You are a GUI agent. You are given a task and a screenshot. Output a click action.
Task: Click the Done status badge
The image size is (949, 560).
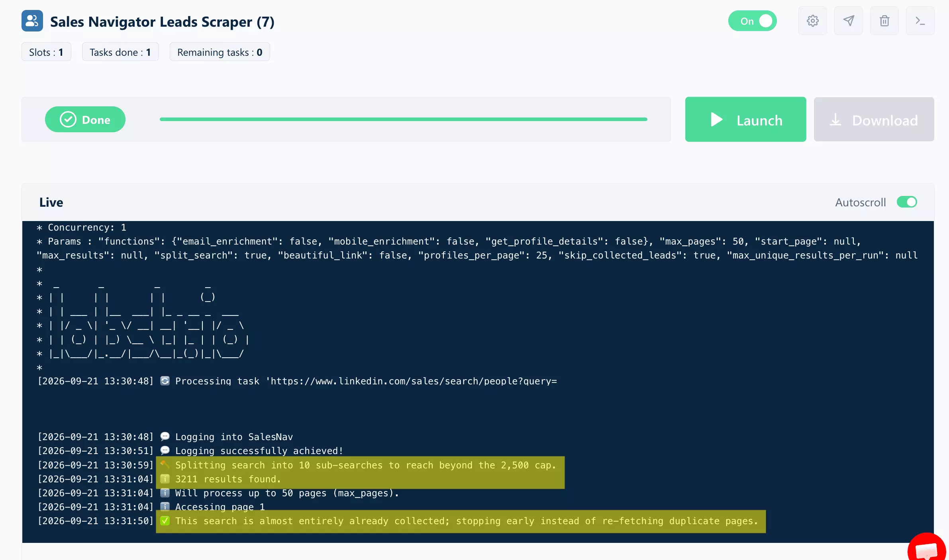(85, 119)
